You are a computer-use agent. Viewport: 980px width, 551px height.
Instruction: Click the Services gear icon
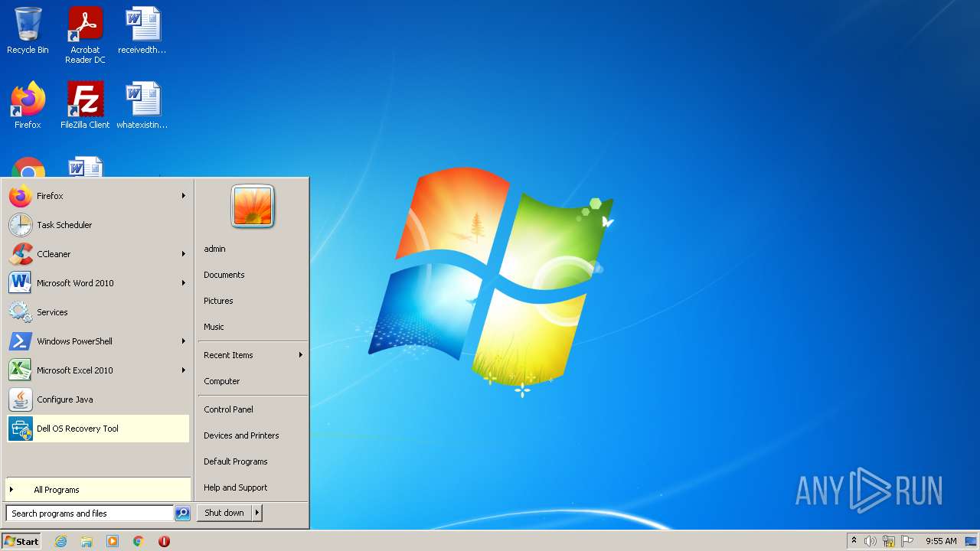point(21,312)
